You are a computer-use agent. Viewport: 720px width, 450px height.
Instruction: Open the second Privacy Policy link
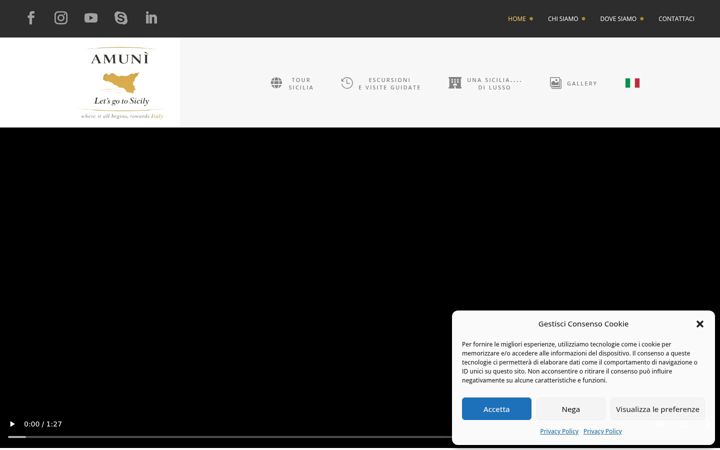point(602,431)
